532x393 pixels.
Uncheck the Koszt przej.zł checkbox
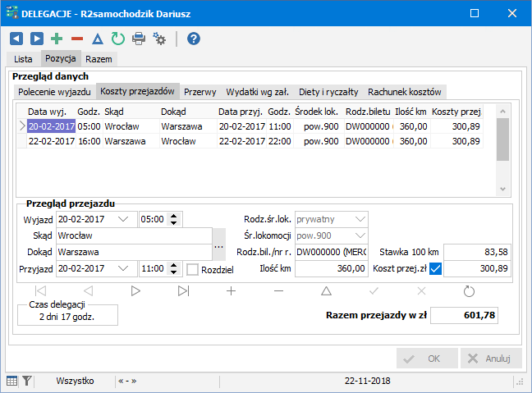[x=436, y=269]
